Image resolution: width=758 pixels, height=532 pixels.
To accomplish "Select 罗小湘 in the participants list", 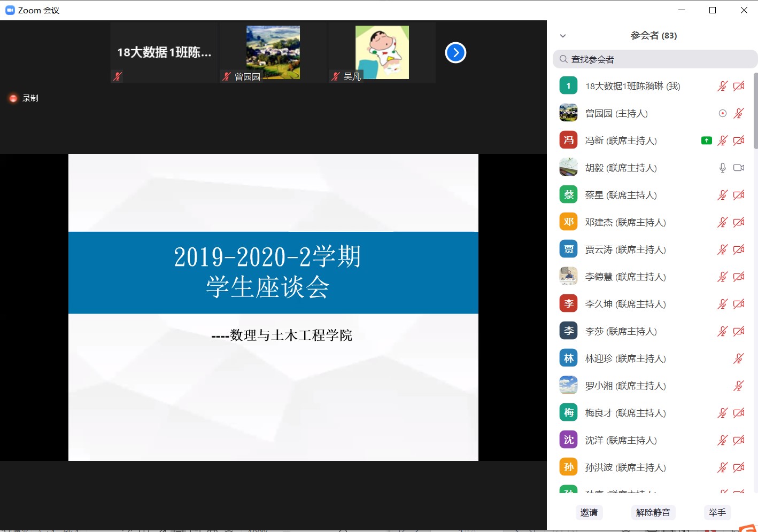I will click(x=625, y=386).
